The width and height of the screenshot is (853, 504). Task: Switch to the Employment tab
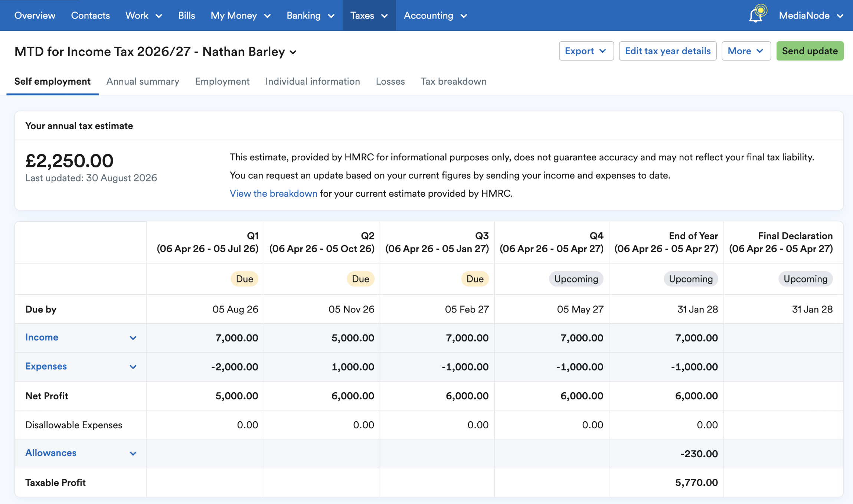click(222, 81)
